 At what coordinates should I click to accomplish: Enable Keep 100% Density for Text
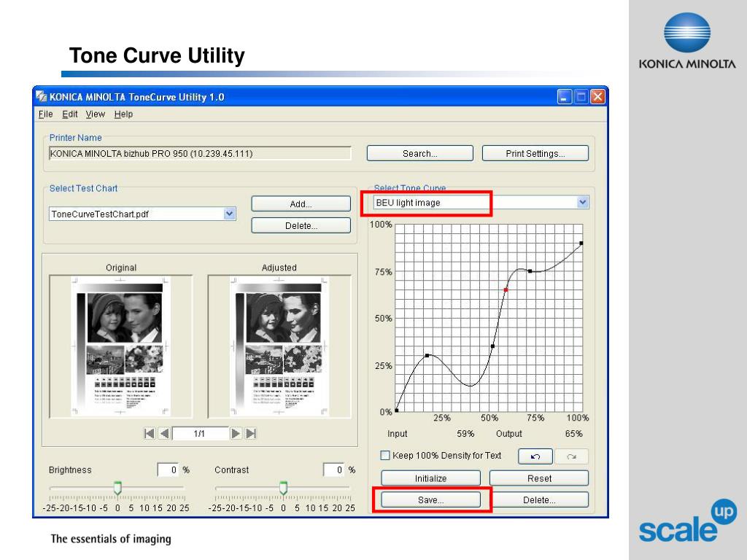click(385, 455)
